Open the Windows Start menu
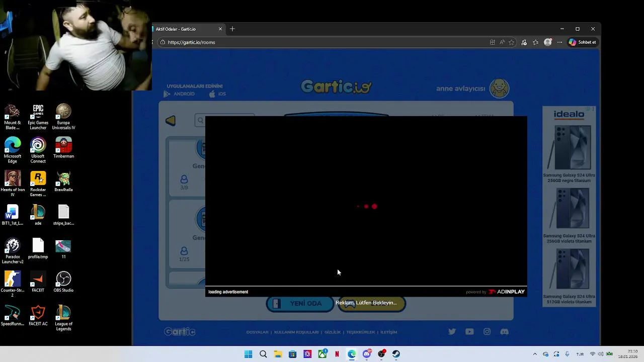The width and height of the screenshot is (644, 362). [x=248, y=354]
